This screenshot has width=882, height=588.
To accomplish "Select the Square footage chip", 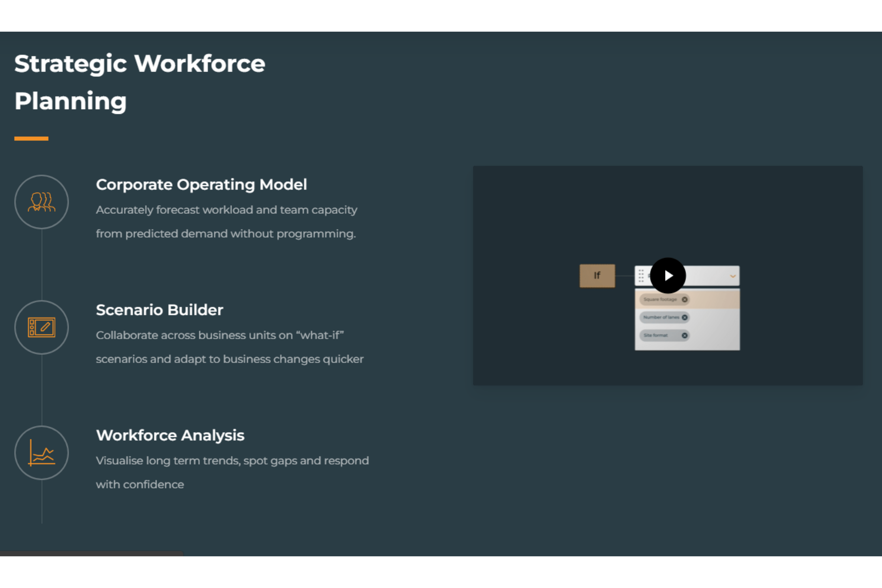I will pos(660,299).
